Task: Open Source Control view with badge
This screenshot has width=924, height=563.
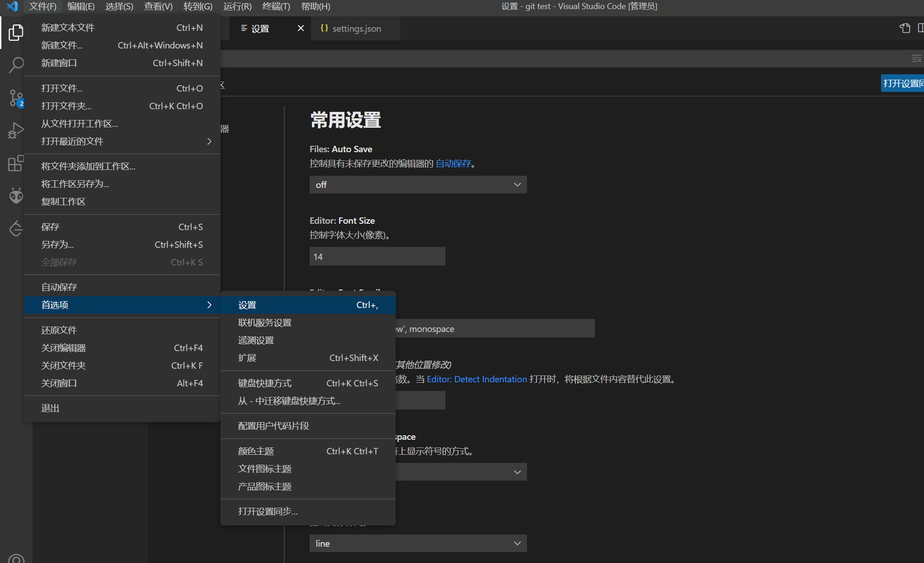Action: [x=16, y=98]
